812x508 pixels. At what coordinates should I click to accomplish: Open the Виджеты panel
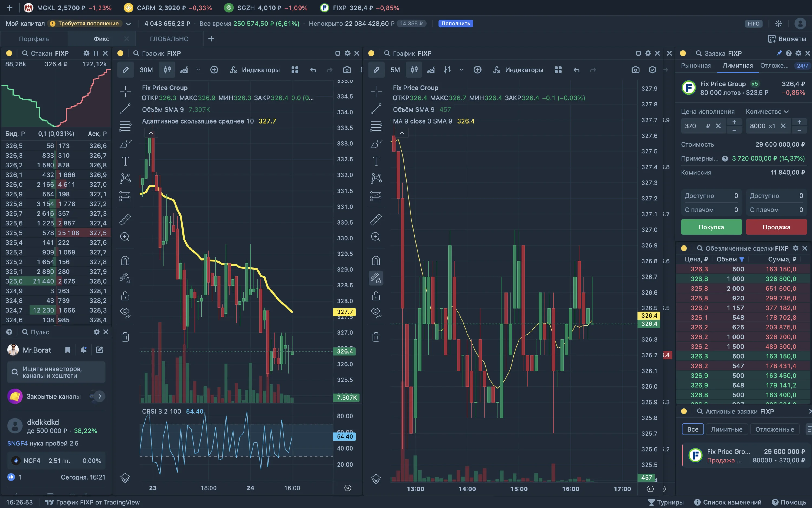[787, 39]
